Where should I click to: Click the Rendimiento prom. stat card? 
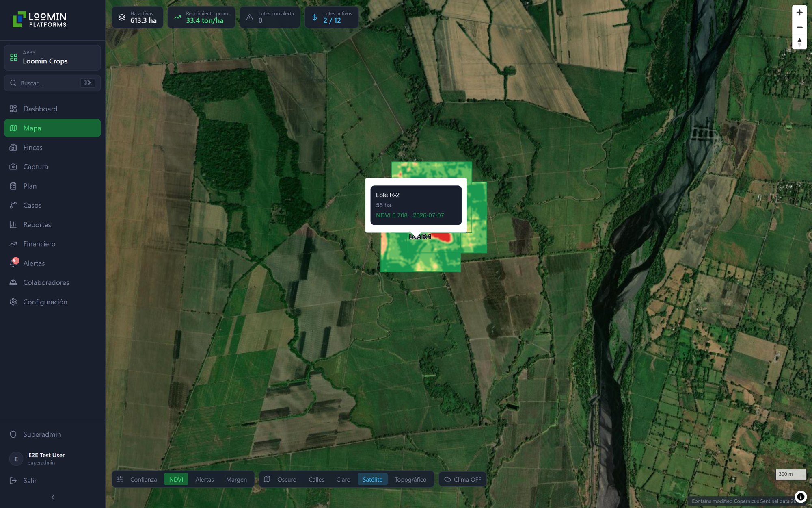(x=201, y=17)
